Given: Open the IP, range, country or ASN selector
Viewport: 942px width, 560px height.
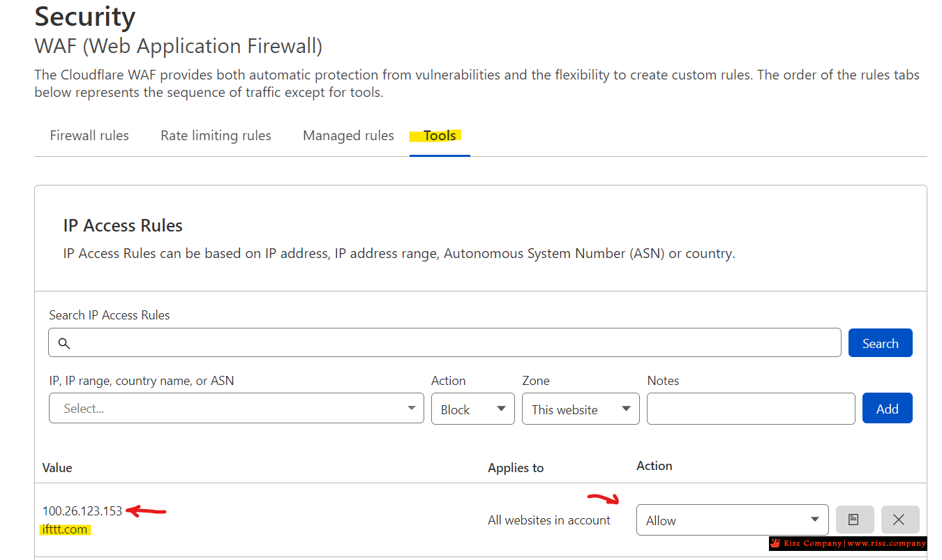Looking at the screenshot, I should [237, 408].
